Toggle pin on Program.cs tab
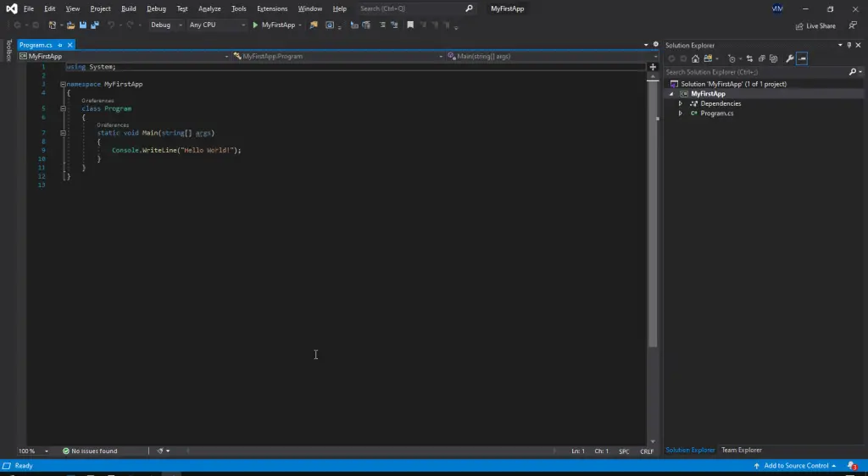 60,45
